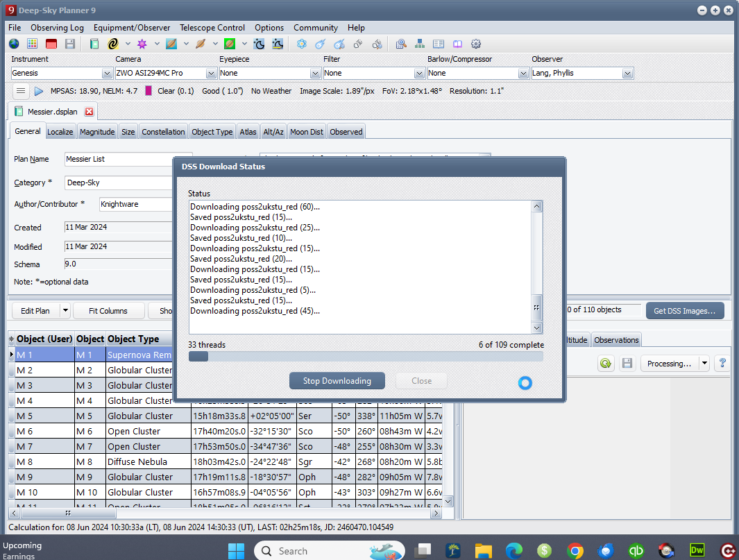Open the Telescope Control menu

coord(212,28)
